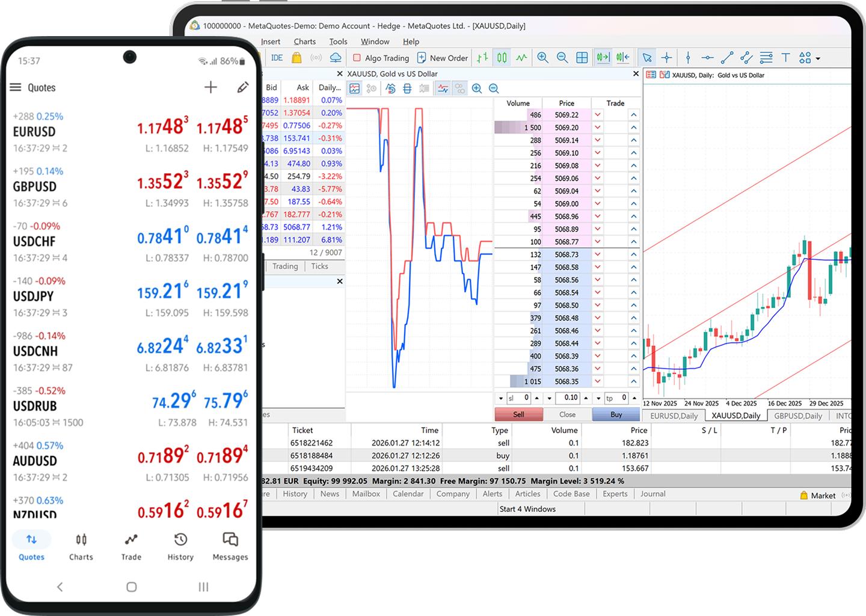Open the objects dropdown arrow in toolbar
Screen dimensions: 866x616
818,59
